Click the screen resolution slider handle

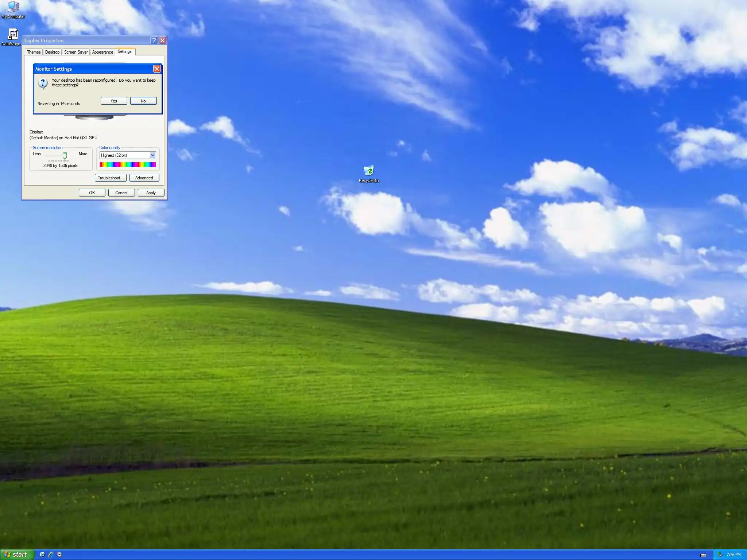[65, 156]
